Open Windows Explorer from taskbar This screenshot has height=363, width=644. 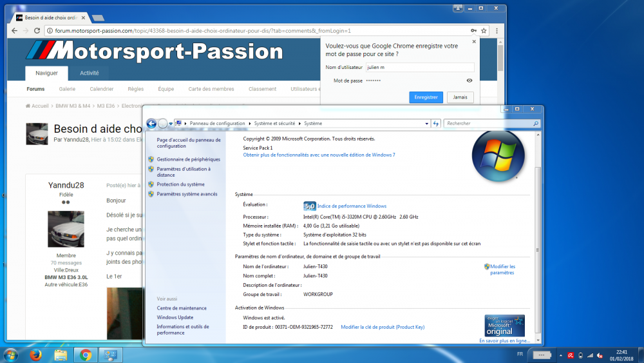pyautogui.click(x=61, y=355)
